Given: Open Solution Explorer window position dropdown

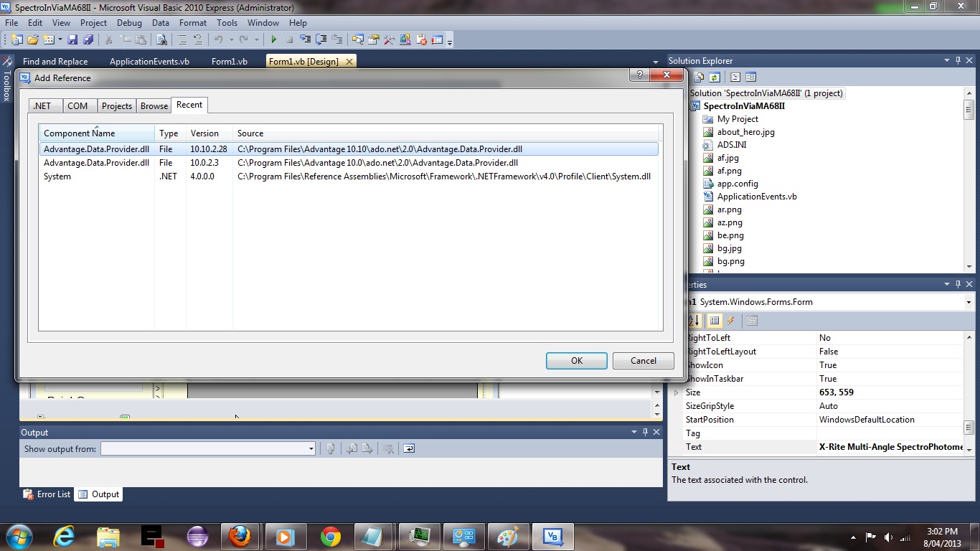Looking at the screenshot, I should click(x=946, y=61).
